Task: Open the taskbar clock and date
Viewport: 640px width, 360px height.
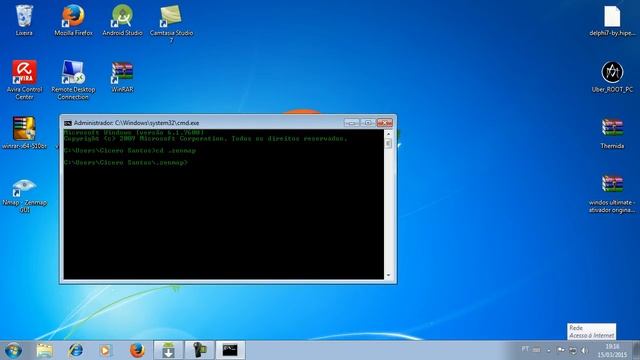Action: click(x=612, y=351)
